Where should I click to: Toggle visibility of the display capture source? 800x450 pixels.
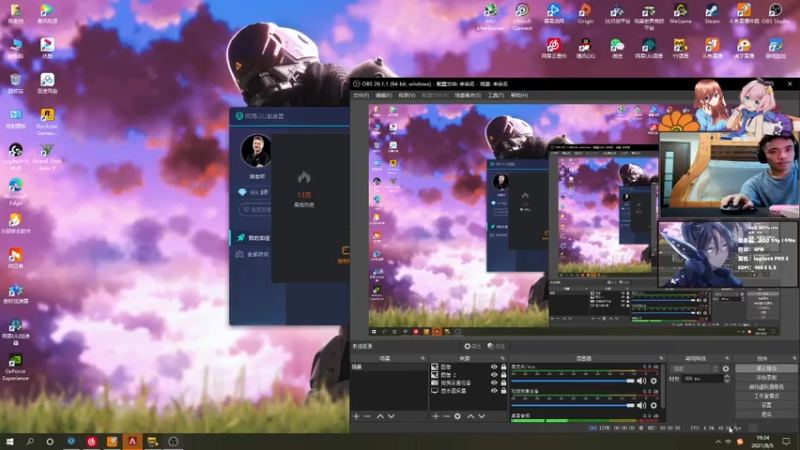click(x=494, y=390)
